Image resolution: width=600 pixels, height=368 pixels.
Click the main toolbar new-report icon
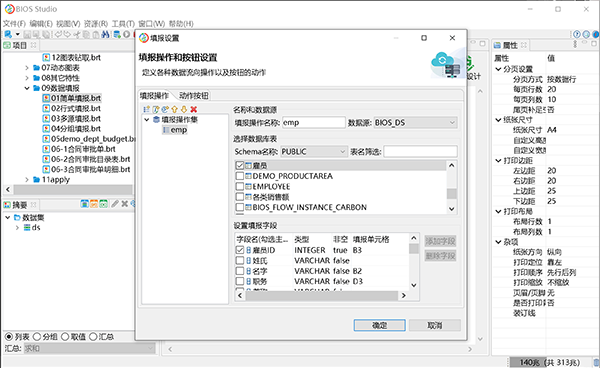tap(8, 34)
